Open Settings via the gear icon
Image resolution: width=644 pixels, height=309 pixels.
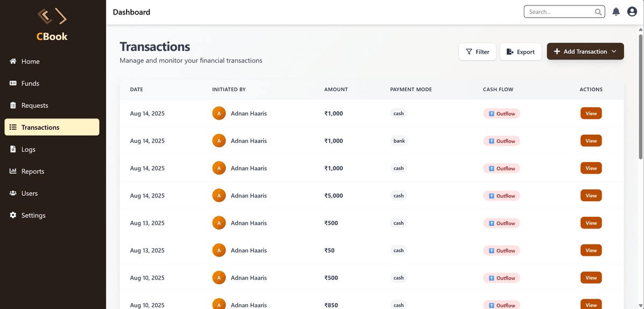[12, 215]
